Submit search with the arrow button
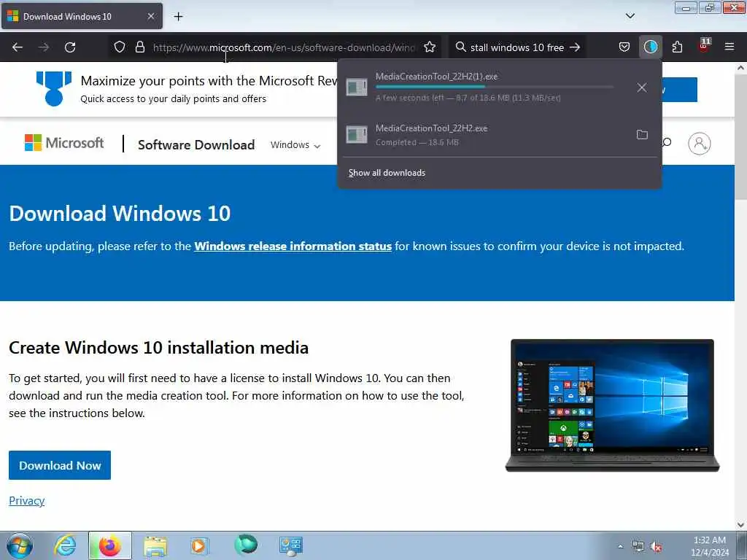Image resolution: width=747 pixels, height=560 pixels. [x=575, y=47]
